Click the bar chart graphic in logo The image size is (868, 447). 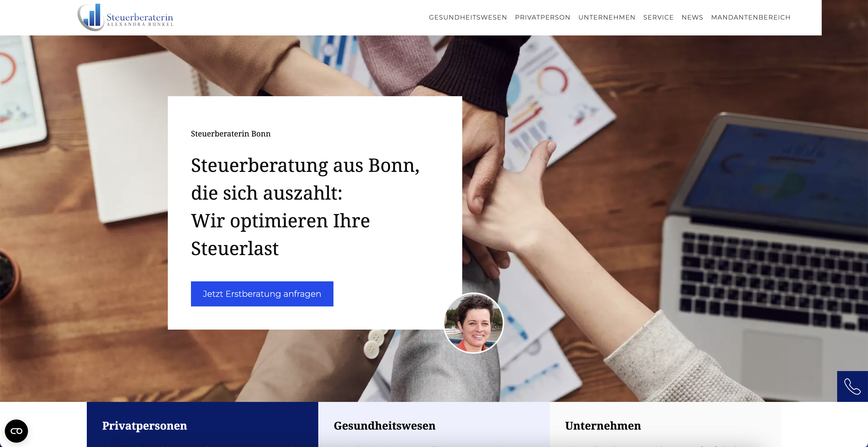[92, 15]
